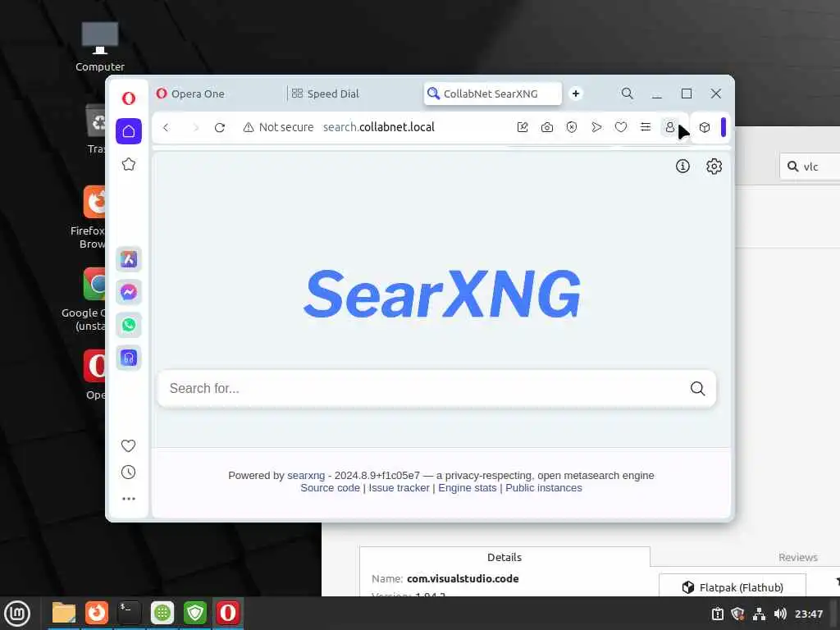Click the Opera taskbar button
Screen dimensions: 840x630
(x=228, y=614)
